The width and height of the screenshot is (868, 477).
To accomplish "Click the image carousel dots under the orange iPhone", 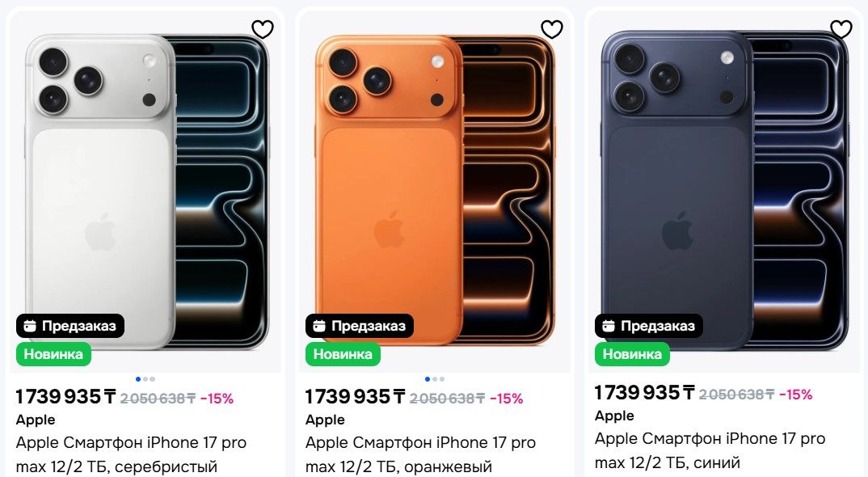I will click(435, 378).
